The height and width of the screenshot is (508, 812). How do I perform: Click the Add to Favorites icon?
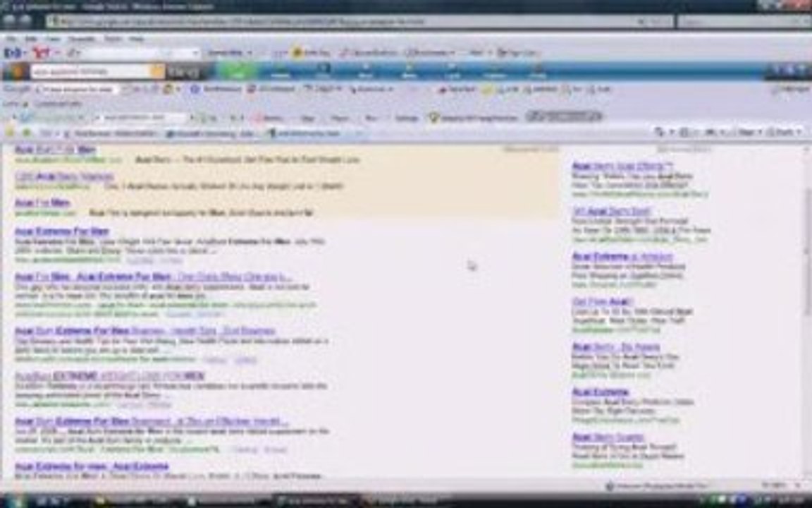coord(26,133)
